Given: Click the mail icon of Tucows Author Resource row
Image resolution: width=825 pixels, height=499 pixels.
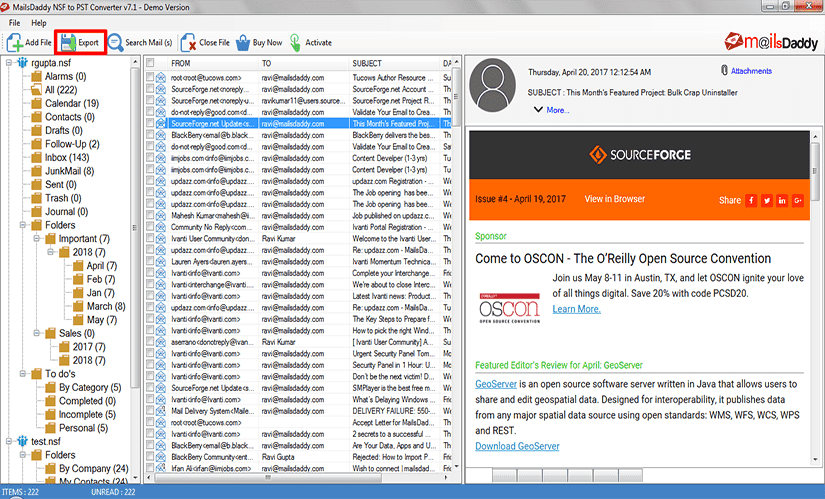Looking at the screenshot, I should (x=161, y=77).
